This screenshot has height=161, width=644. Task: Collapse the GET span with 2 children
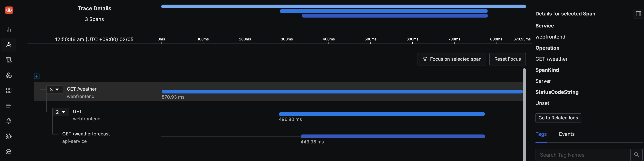pos(61,112)
